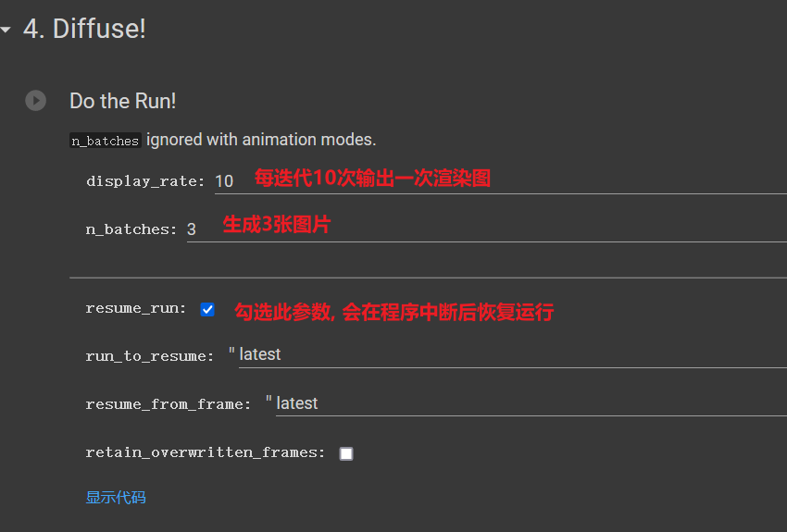Viewport: 787px width, 532px height.
Task: Select the "Do the Run!" cell title
Action: pyautogui.click(x=122, y=101)
